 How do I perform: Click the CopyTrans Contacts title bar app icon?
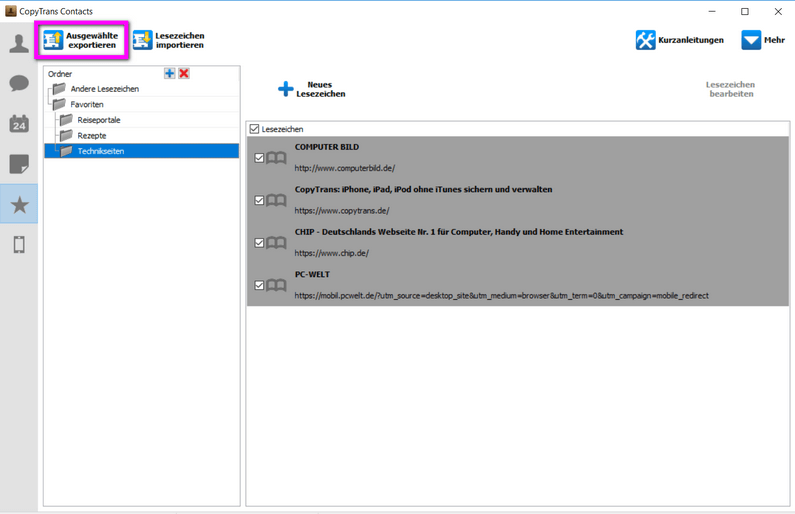click(x=11, y=11)
